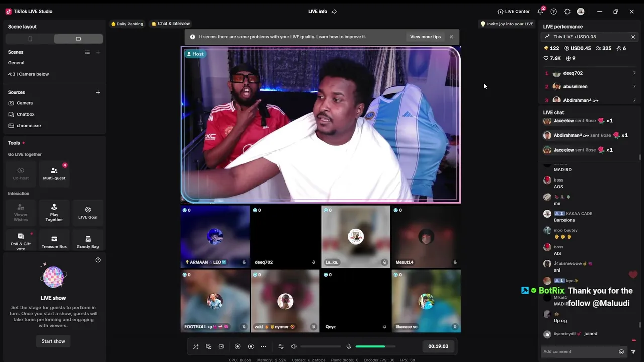Mute the speaker output
The image size is (644, 362).
[294, 346]
